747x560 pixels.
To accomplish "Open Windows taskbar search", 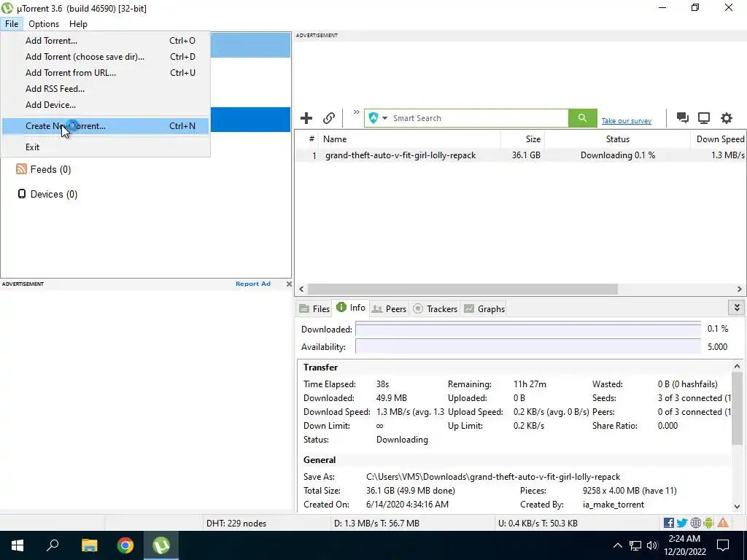I will coord(53,545).
